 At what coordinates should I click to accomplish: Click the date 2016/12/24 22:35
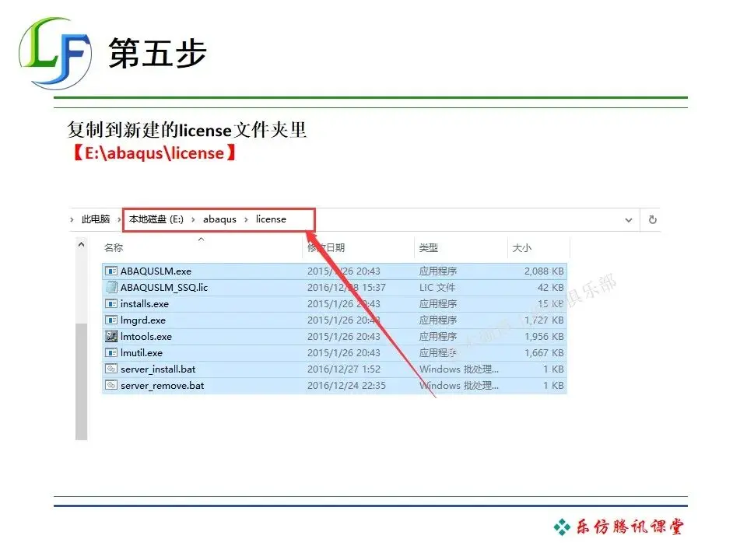click(x=346, y=385)
